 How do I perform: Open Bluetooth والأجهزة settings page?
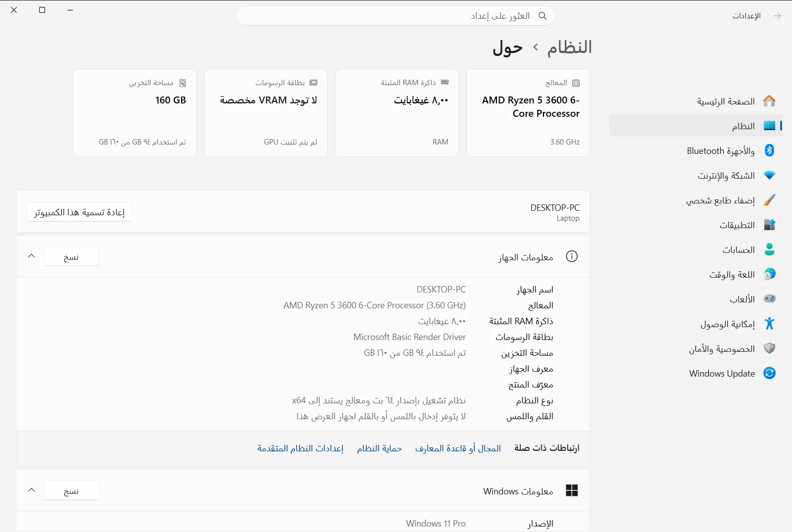coord(695,150)
